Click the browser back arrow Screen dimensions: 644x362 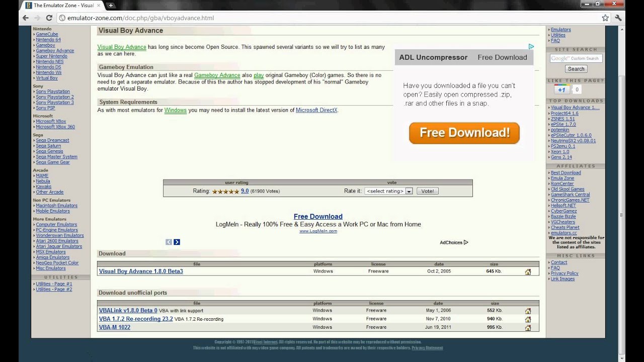click(x=25, y=18)
